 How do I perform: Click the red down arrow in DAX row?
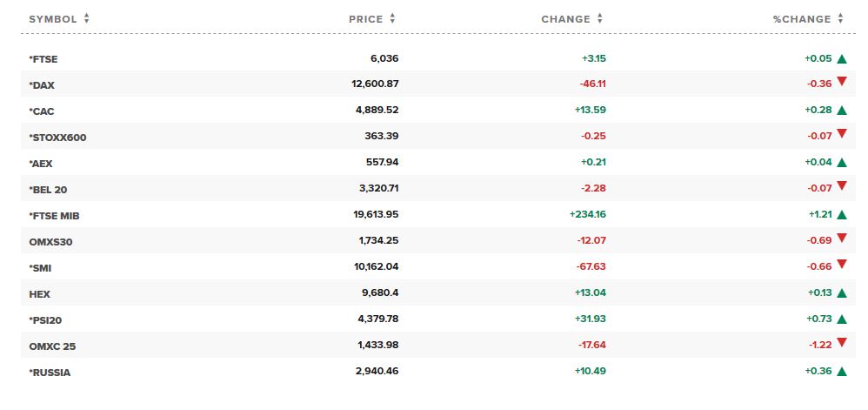click(842, 82)
